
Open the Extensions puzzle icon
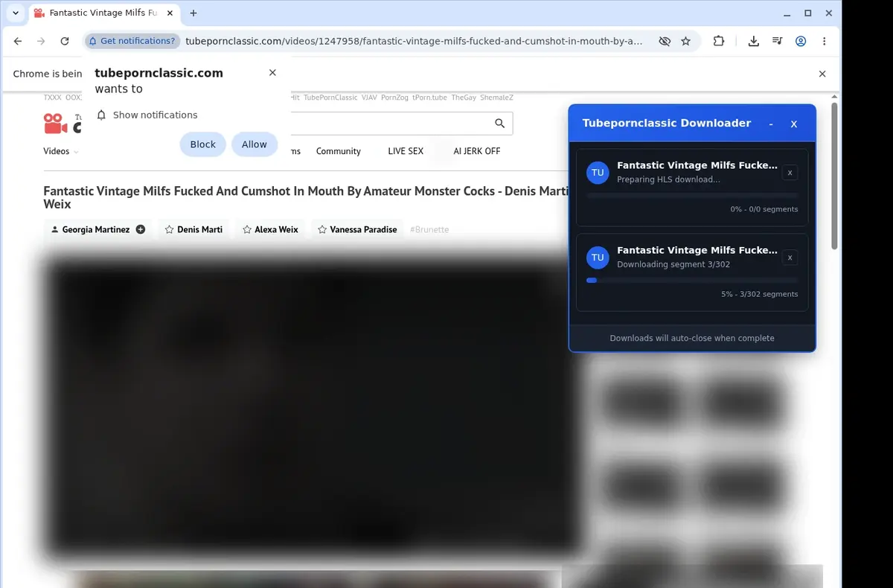coord(718,42)
